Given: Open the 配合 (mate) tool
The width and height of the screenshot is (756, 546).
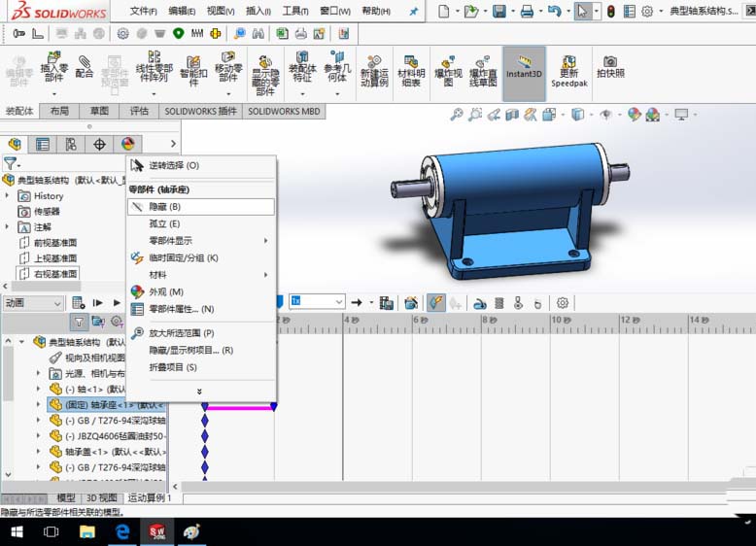Looking at the screenshot, I should pos(85,66).
